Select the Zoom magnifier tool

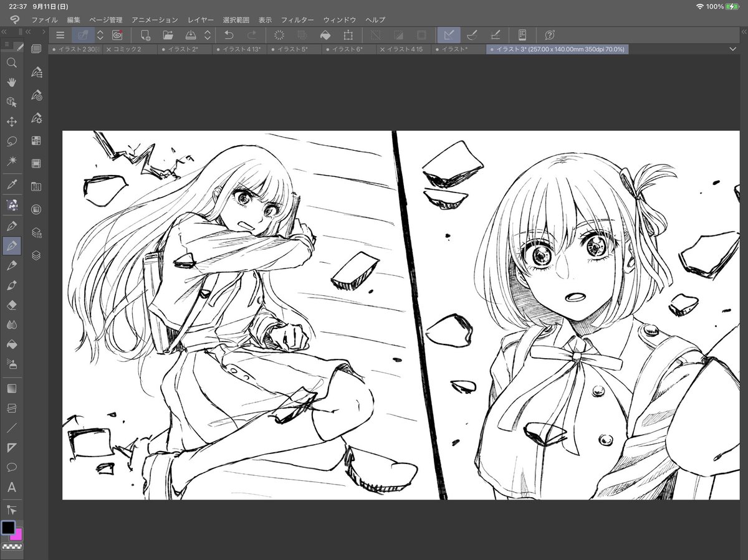coord(11,63)
